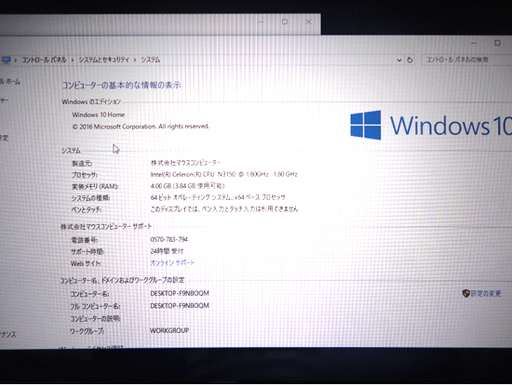The width and height of the screenshot is (512, 386).
Task: Open the ホーム link in left sidebar
Action: (10, 81)
